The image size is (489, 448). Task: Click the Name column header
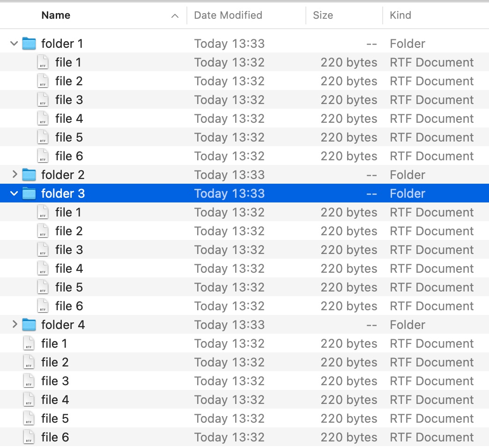(x=56, y=15)
